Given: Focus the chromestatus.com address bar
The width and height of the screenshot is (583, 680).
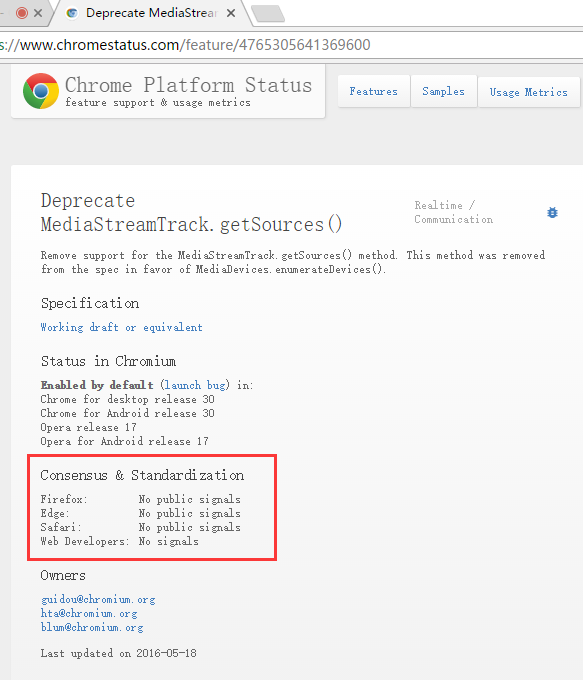Looking at the screenshot, I should coord(292,45).
